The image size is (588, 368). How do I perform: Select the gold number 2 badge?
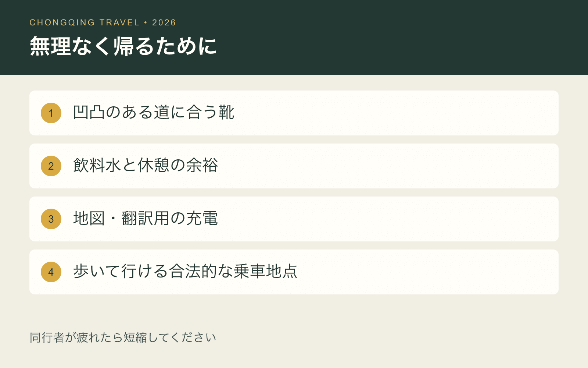pyautogui.click(x=51, y=166)
